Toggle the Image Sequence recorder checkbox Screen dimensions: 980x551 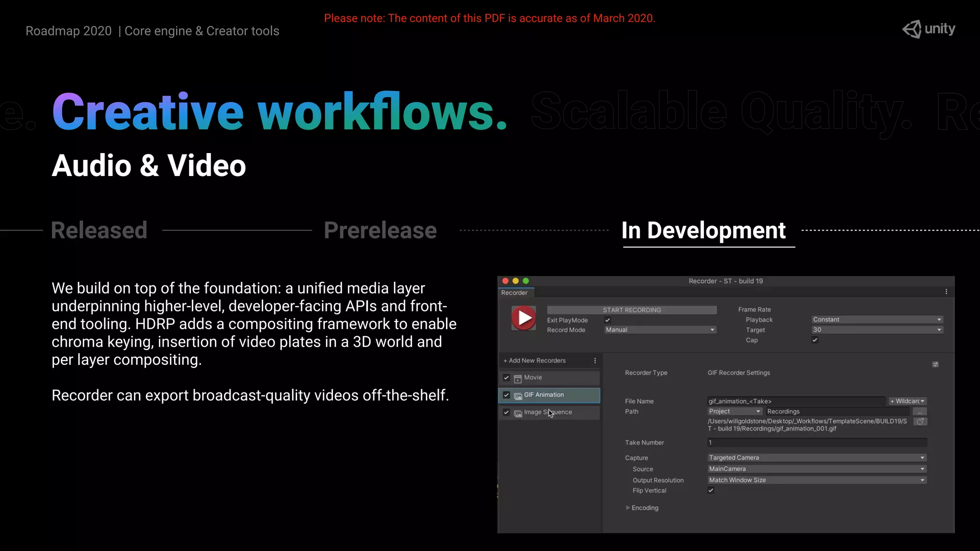(x=506, y=412)
